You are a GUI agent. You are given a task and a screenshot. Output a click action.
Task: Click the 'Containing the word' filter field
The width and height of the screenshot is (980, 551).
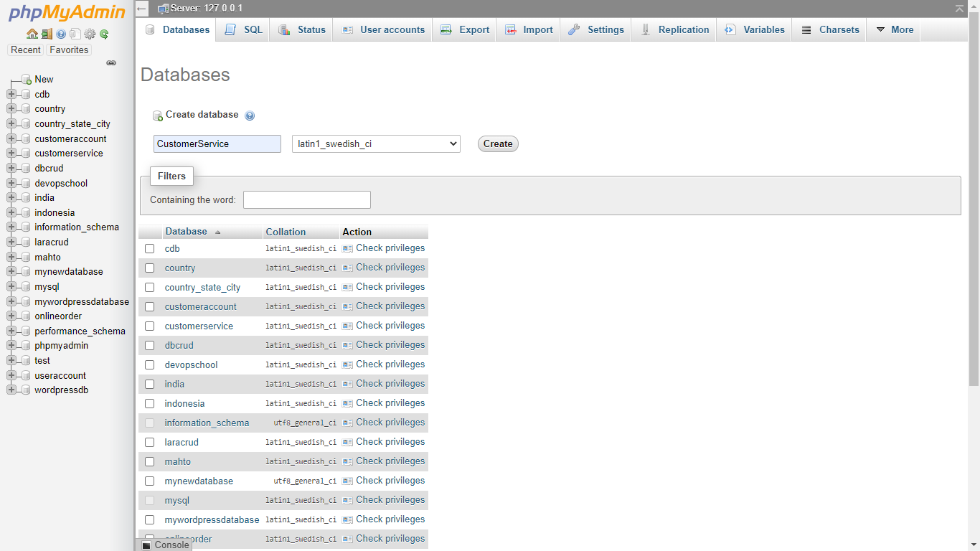click(307, 200)
